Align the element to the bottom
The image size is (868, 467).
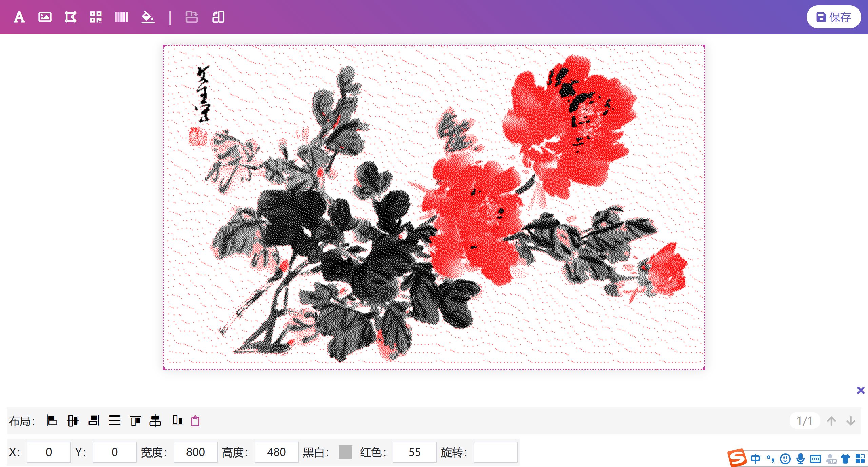point(177,421)
